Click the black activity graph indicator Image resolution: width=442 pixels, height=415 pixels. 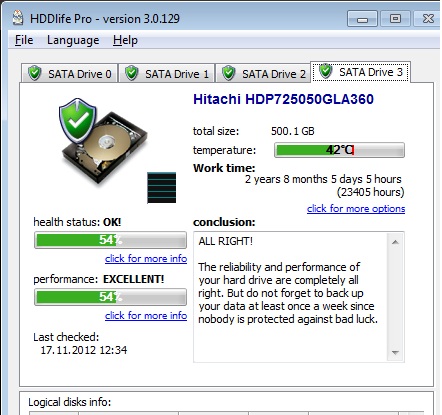point(162,188)
